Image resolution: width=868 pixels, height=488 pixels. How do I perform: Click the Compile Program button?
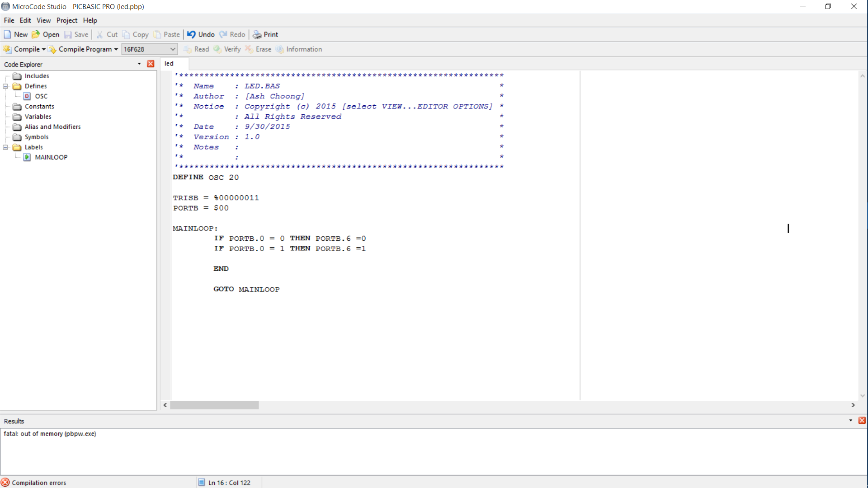[85, 49]
